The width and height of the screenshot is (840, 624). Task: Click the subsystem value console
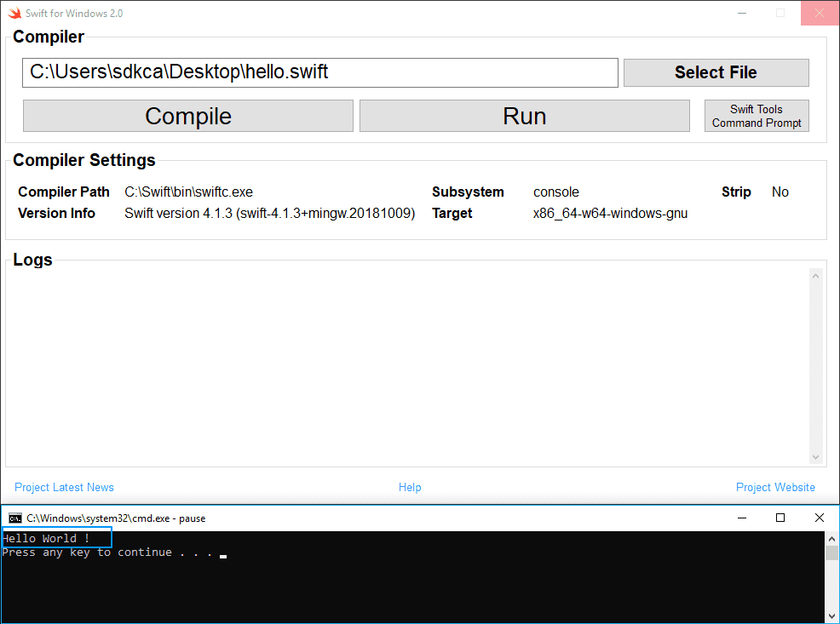[556, 192]
